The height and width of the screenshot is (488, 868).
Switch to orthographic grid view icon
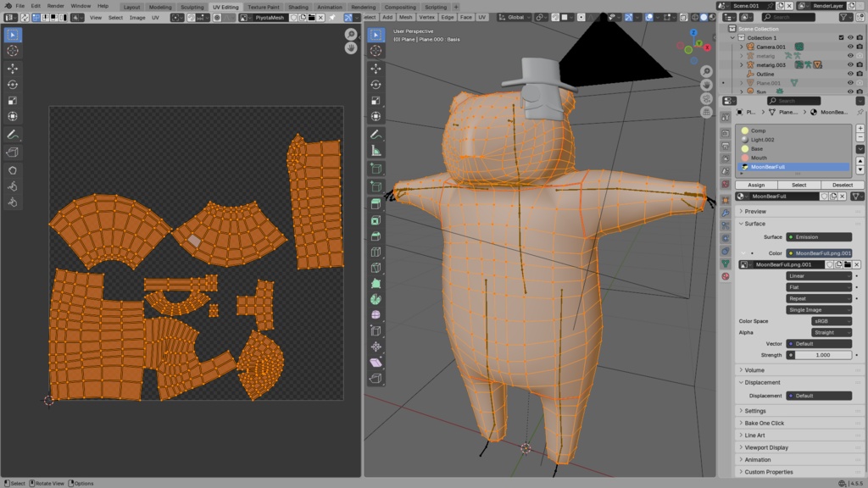click(706, 113)
